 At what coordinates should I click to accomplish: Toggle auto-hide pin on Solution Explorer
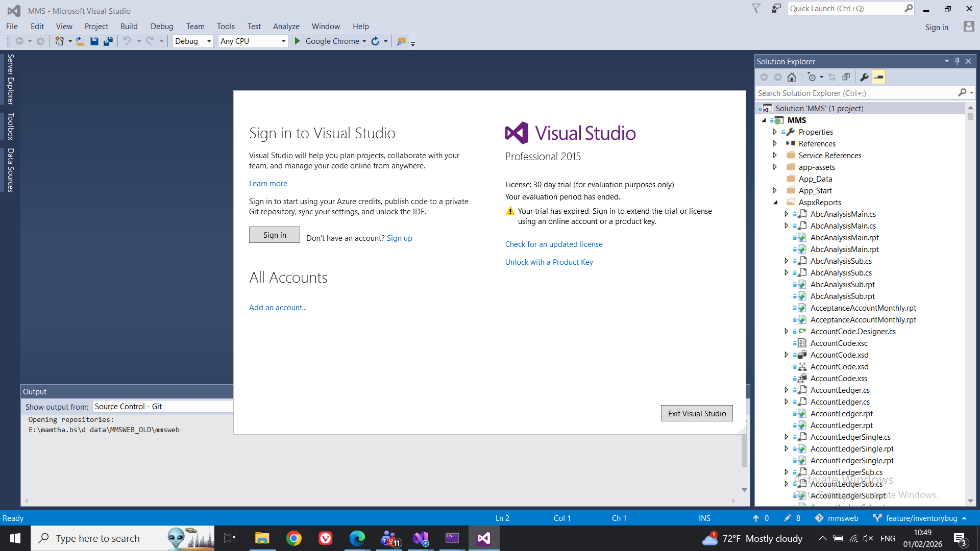957,61
